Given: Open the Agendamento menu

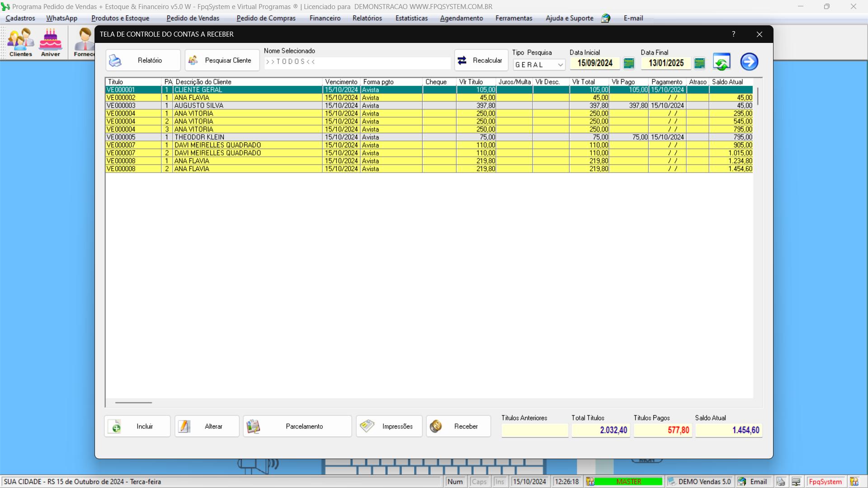Looking at the screenshot, I should pyautogui.click(x=462, y=18).
